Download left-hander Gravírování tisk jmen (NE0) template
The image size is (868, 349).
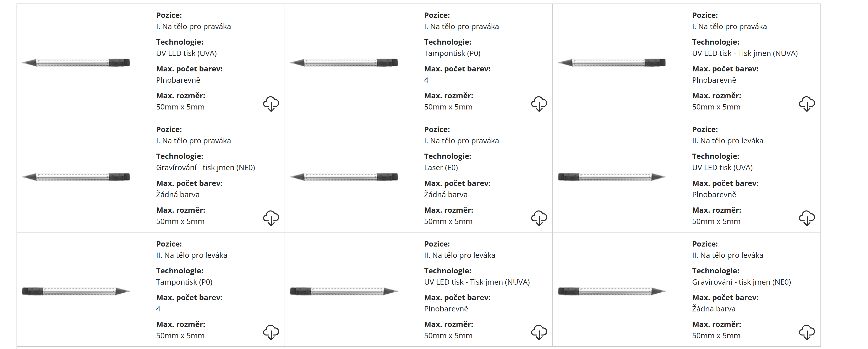click(x=807, y=332)
